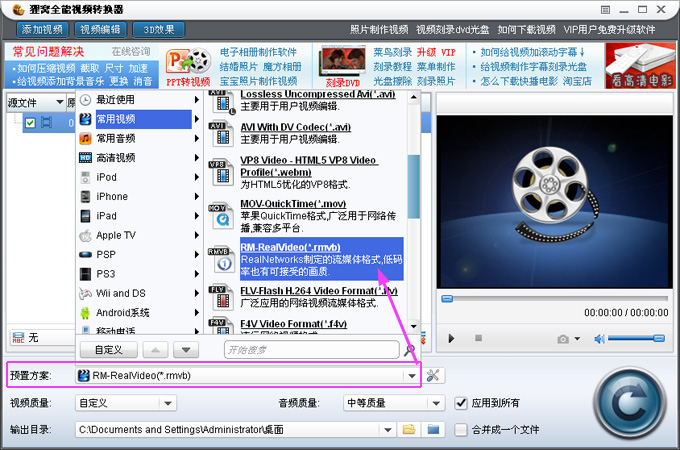Screen dimensions: 680x450
Task: Expand the PSP submenu arrow
Action: tap(196, 254)
